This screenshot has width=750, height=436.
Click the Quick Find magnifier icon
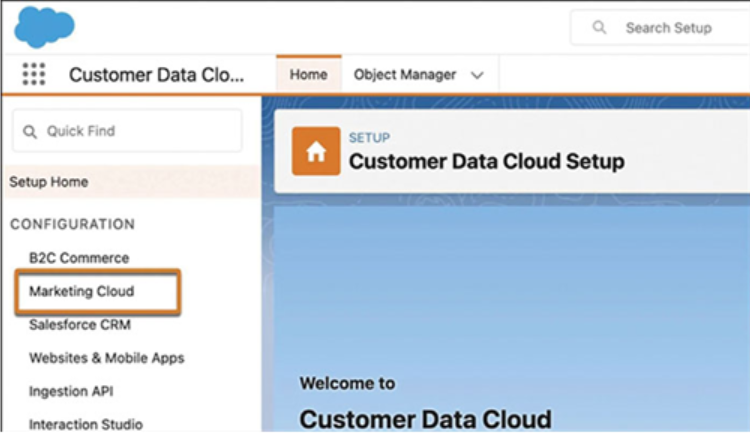click(30, 131)
